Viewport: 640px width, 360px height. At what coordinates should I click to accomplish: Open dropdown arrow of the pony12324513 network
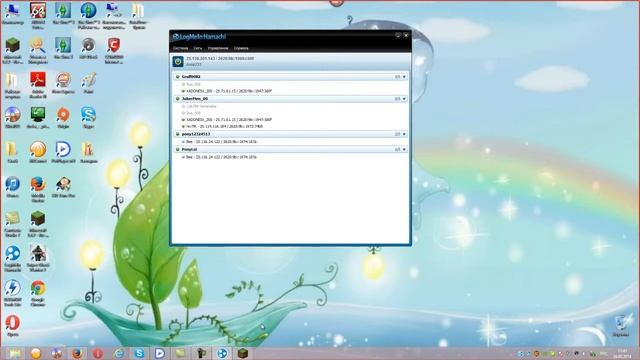[x=404, y=134]
